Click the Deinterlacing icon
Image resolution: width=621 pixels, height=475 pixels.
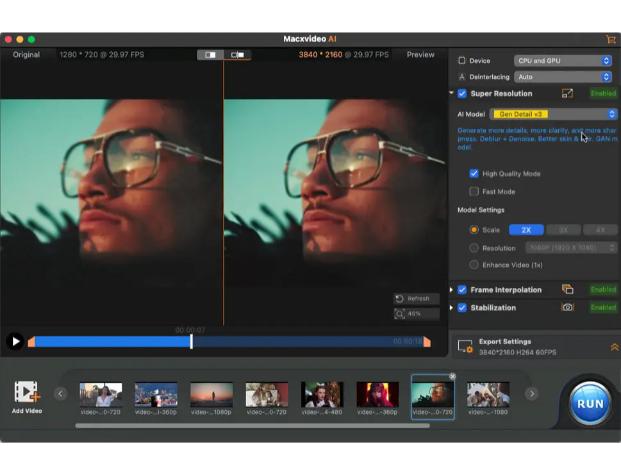click(x=461, y=77)
